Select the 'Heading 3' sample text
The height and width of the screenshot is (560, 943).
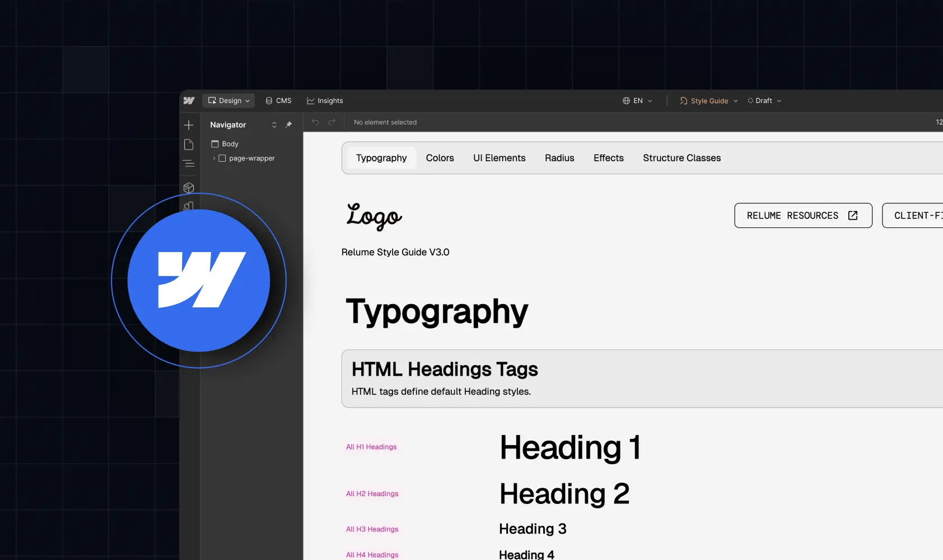pos(533,529)
